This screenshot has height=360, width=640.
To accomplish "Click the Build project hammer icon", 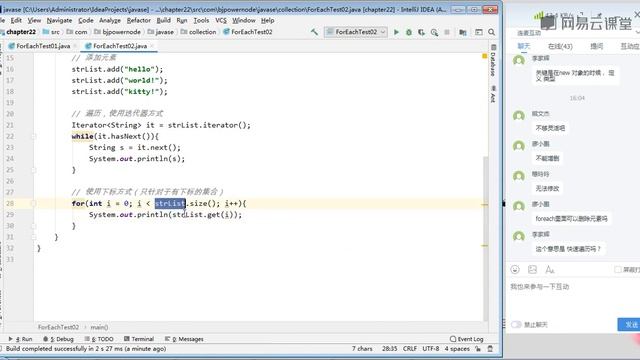I will tap(314, 32).
